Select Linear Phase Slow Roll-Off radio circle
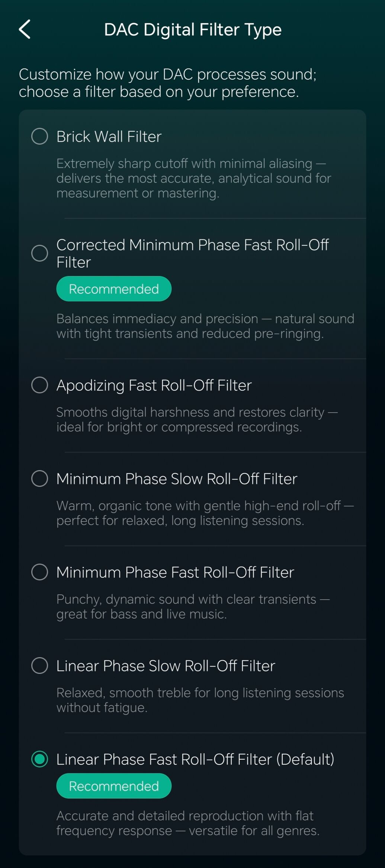Image resolution: width=385 pixels, height=868 pixels. (x=40, y=665)
